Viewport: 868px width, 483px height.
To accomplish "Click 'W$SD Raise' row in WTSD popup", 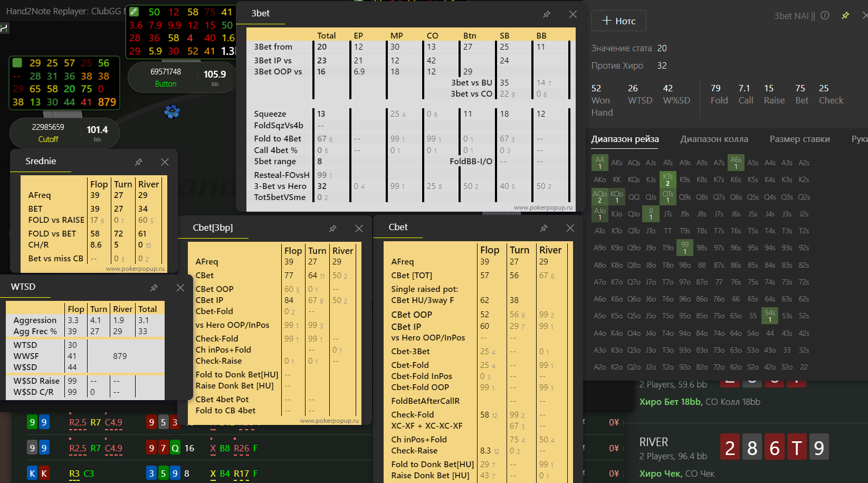I will (x=36, y=381).
